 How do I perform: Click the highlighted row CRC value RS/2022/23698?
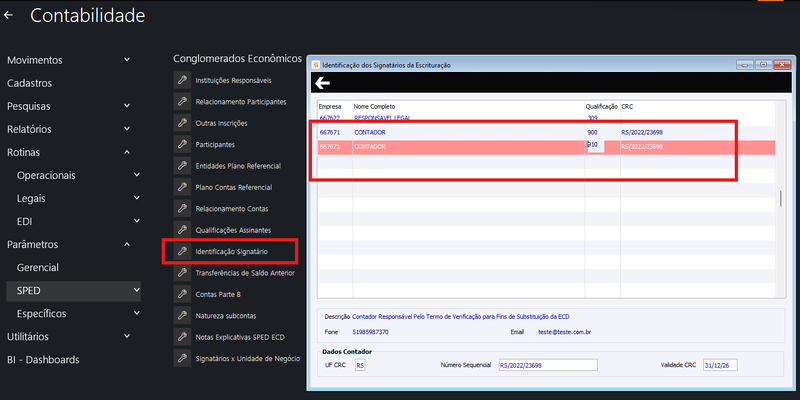(642, 147)
